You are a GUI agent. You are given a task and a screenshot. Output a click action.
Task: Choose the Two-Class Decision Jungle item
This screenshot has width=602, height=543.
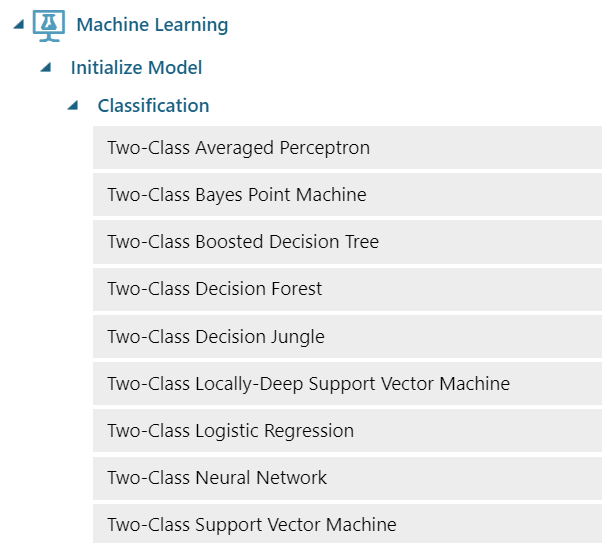pos(216,337)
